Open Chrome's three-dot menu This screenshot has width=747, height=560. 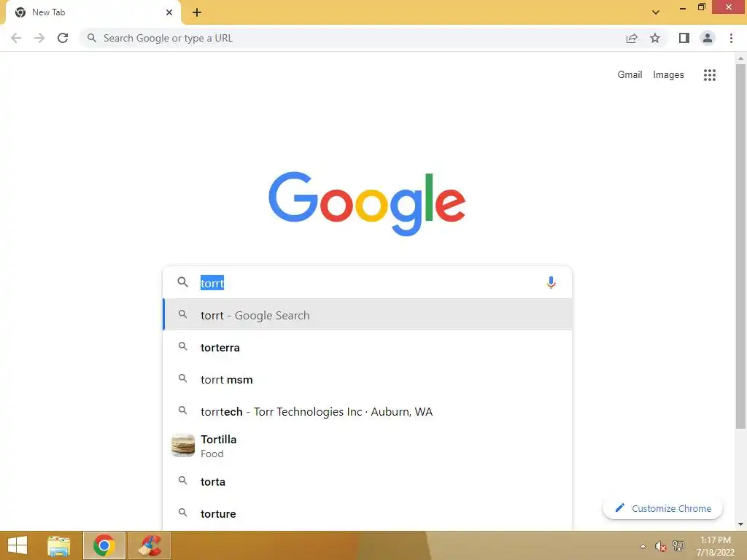[731, 38]
